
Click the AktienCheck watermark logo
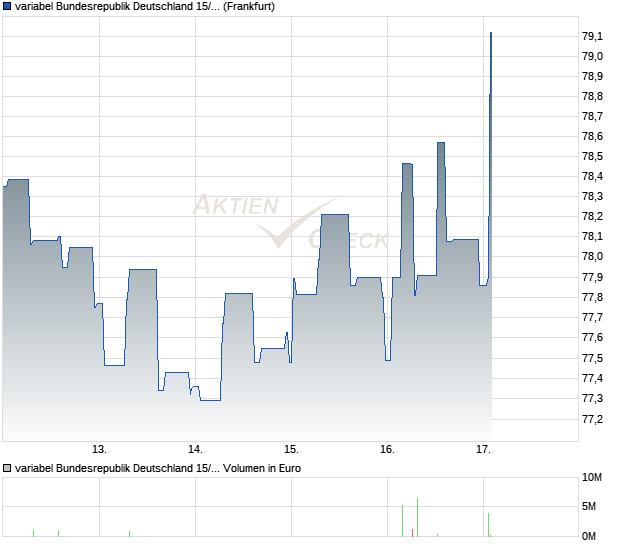click(290, 222)
